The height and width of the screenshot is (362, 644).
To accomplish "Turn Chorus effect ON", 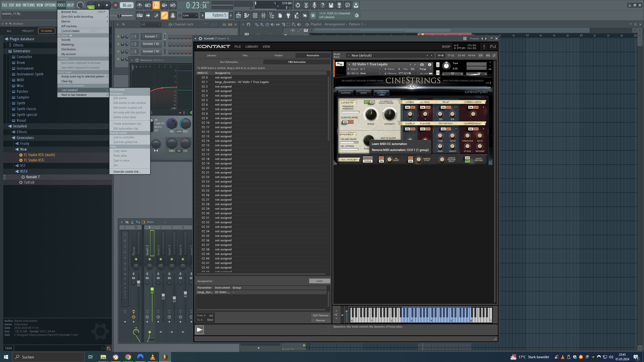I will [x=407, y=129].
